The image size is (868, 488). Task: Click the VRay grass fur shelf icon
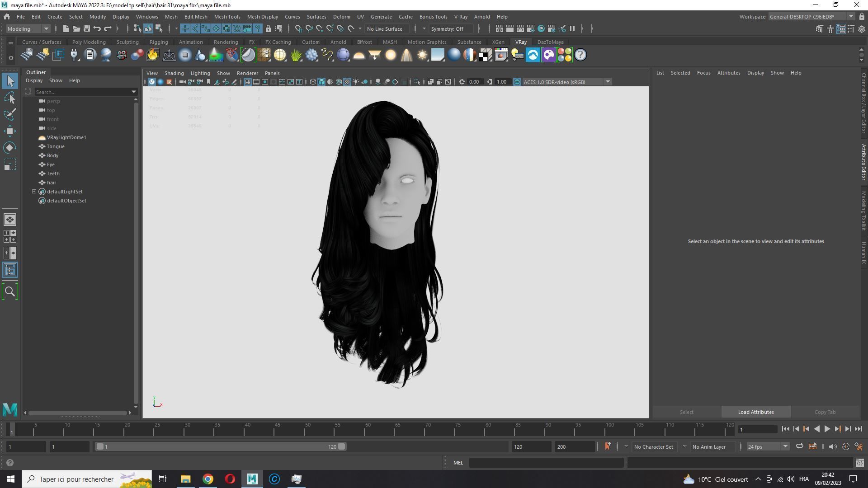tap(296, 55)
